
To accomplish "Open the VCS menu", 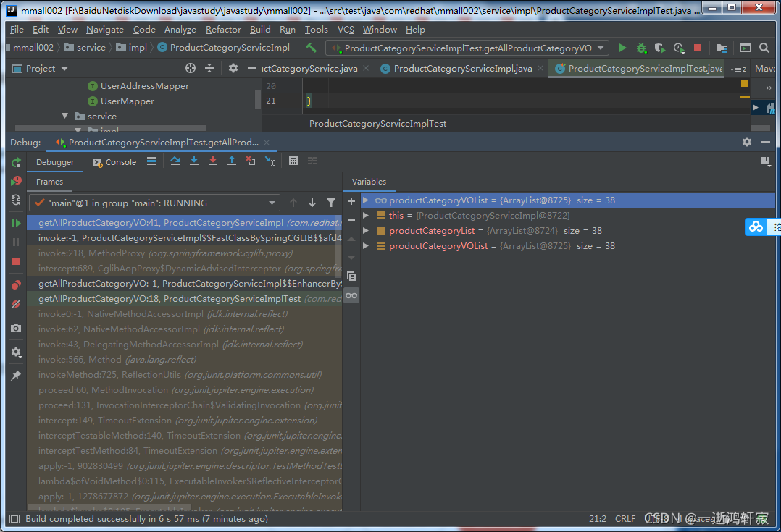I will coord(346,30).
